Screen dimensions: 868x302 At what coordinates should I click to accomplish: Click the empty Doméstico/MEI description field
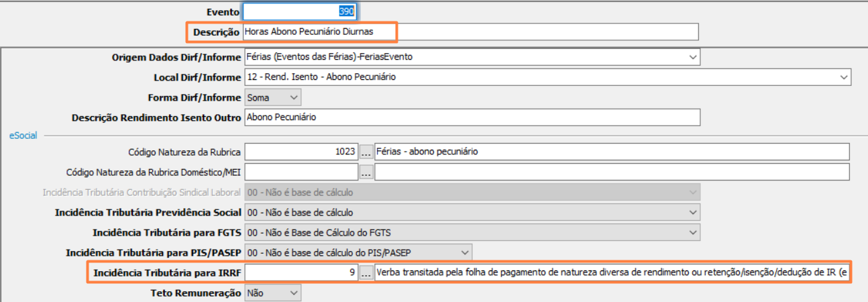612,172
